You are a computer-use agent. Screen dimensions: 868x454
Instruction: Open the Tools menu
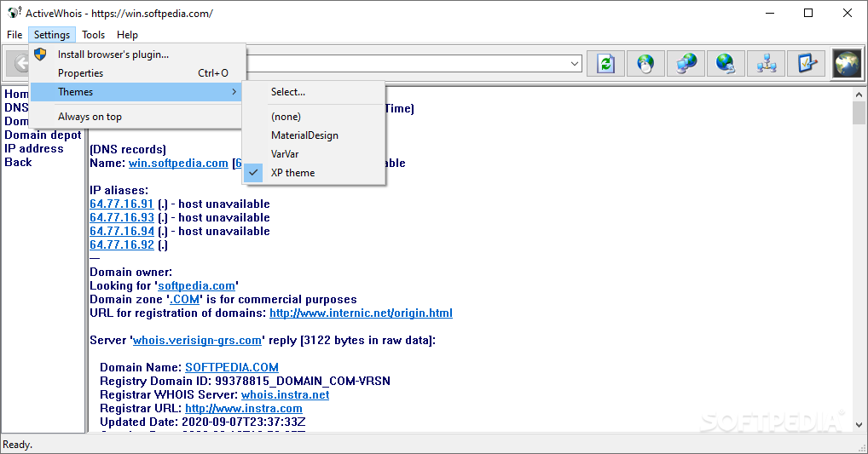pyautogui.click(x=93, y=35)
